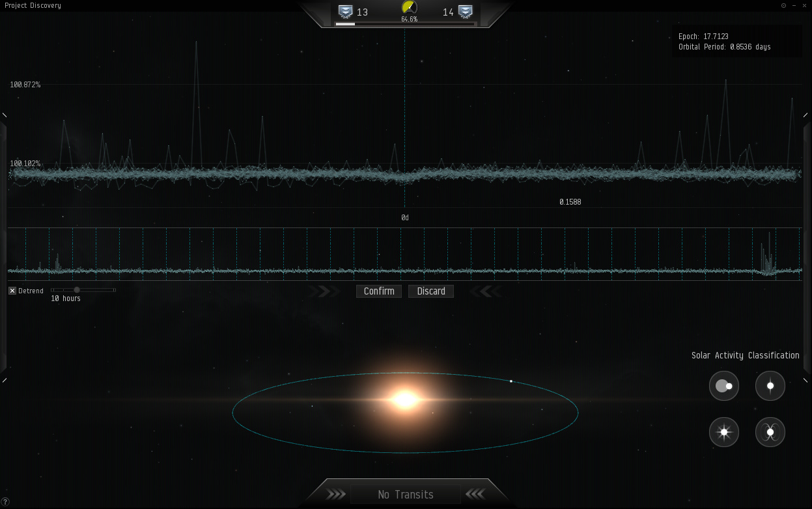Select eclipsing binary classification icon
The image size is (812, 509).
click(x=724, y=386)
